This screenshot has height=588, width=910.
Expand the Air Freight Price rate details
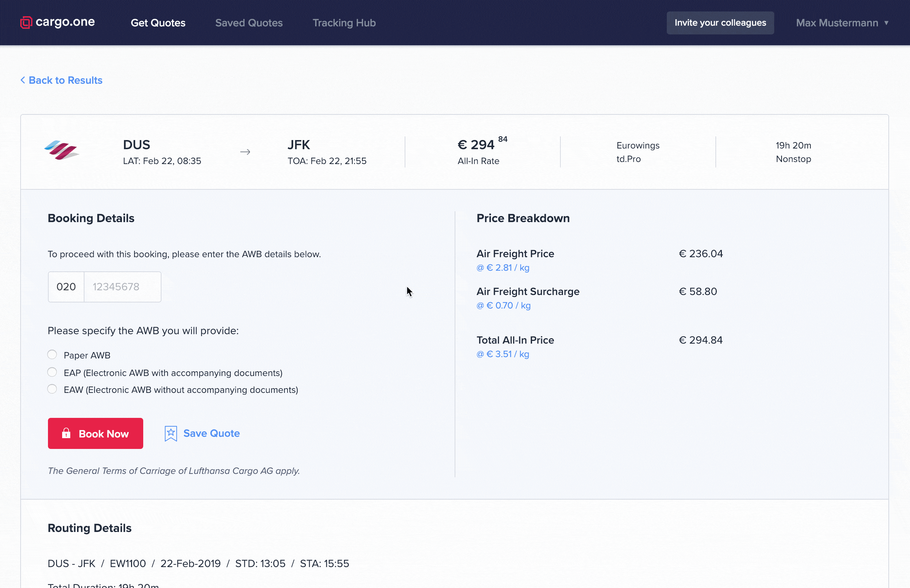pyautogui.click(x=502, y=268)
